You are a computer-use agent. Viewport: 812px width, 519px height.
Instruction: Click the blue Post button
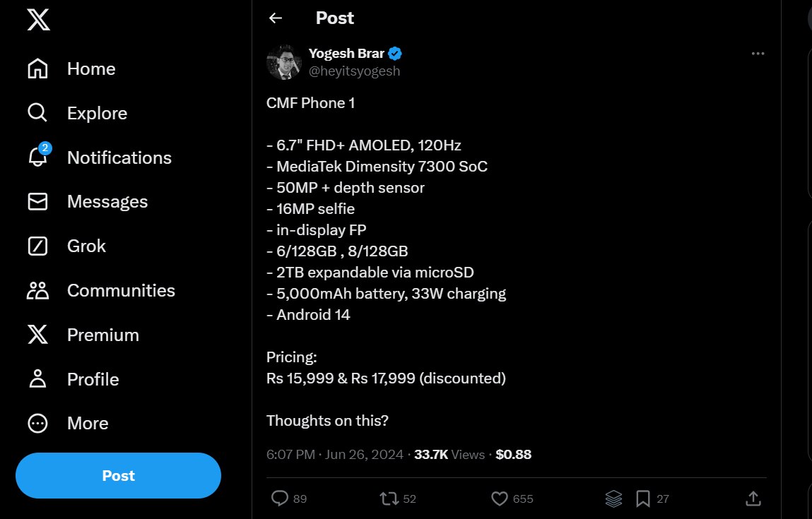pyautogui.click(x=118, y=475)
